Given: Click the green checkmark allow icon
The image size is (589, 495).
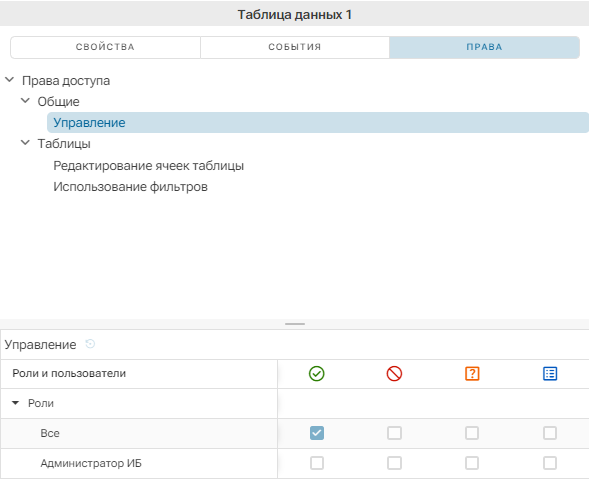Looking at the screenshot, I should pos(317,374).
